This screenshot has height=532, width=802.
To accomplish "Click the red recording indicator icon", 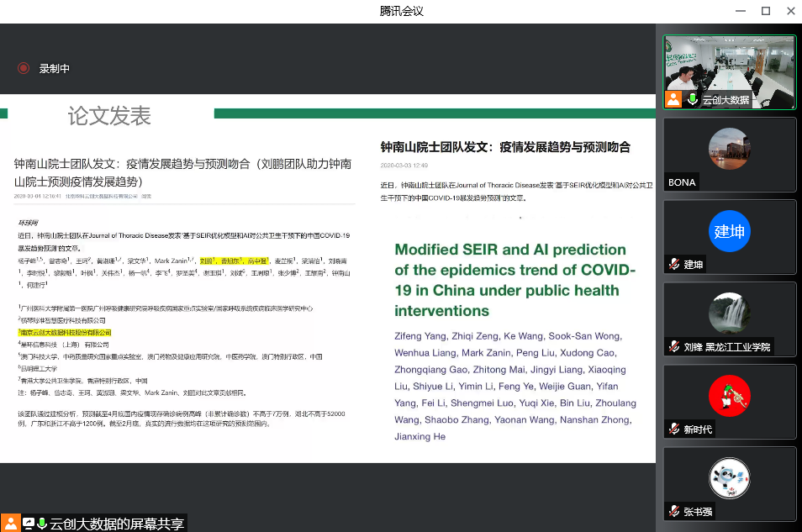I will coord(24,68).
